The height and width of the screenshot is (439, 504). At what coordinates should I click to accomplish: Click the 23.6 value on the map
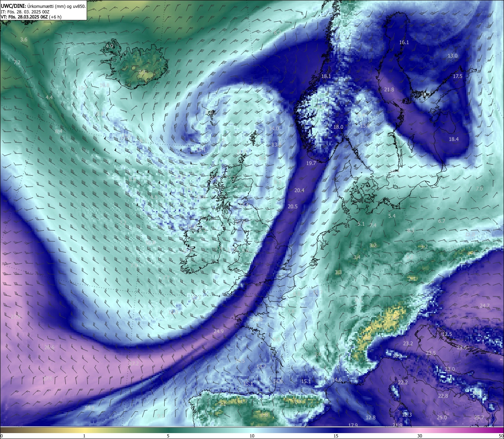462,347
